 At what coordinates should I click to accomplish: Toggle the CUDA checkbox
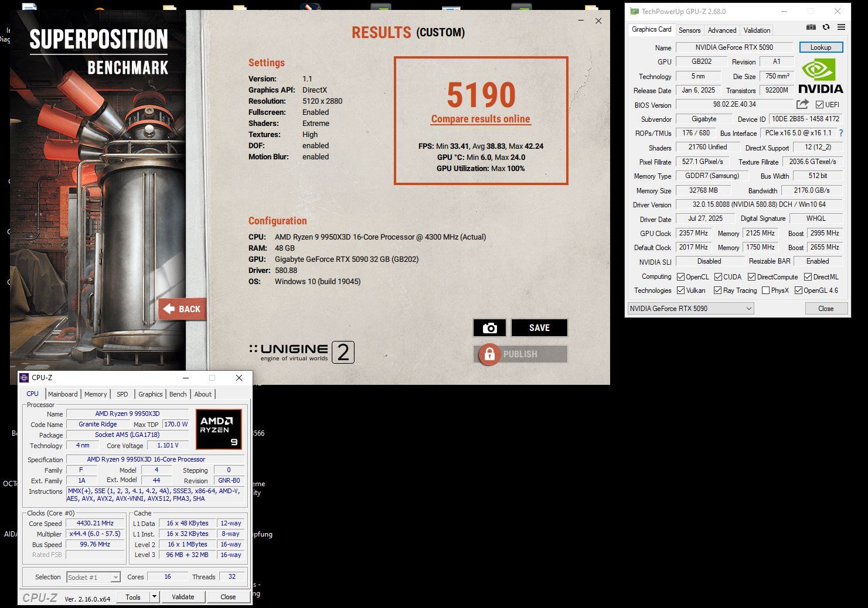718,277
